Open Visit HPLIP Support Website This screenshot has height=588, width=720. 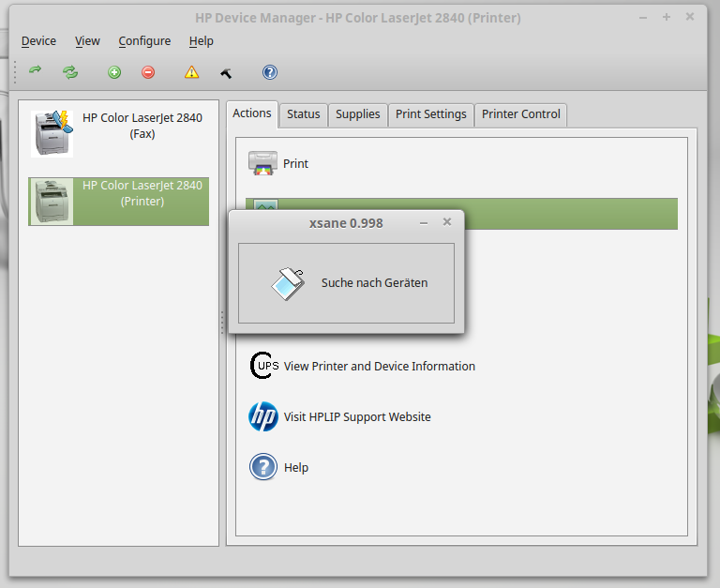click(x=357, y=416)
